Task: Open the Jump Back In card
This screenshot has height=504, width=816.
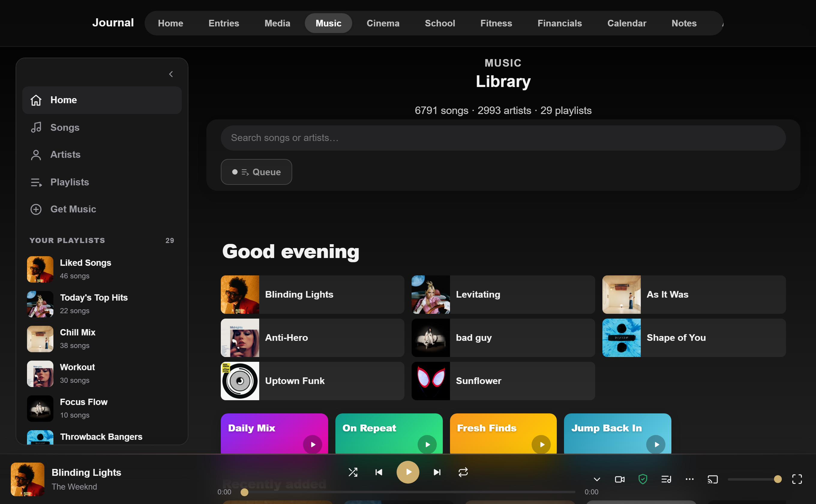Action: (618, 433)
